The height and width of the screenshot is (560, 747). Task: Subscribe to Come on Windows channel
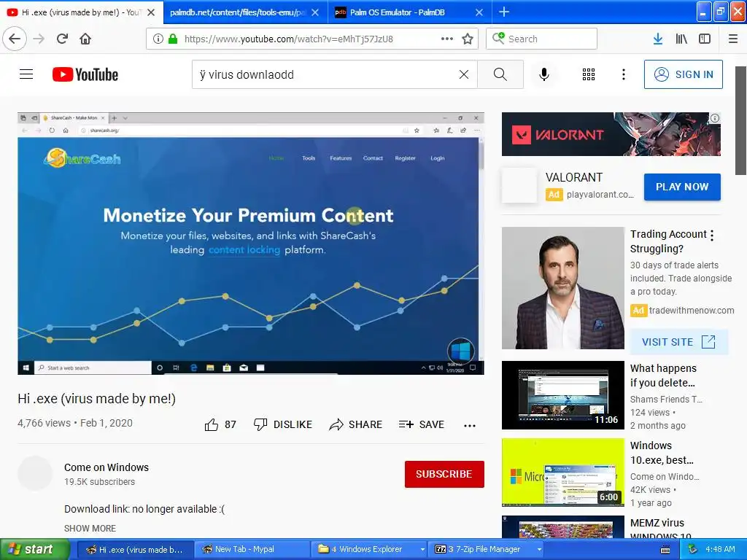coord(444,474)
